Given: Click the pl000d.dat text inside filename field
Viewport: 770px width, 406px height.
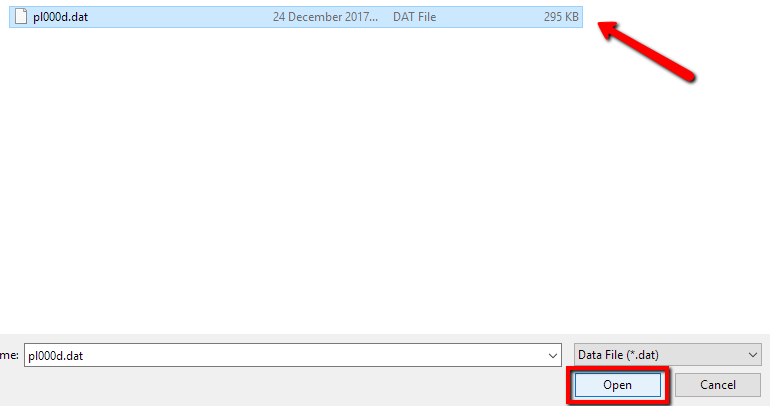Looking at the screenshot, I should click(55, 355).
